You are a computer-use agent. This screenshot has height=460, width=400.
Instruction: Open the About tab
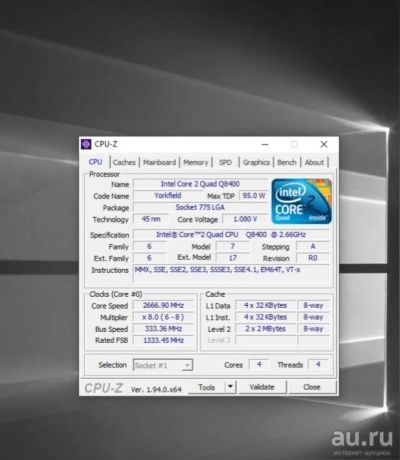[314, 162]
